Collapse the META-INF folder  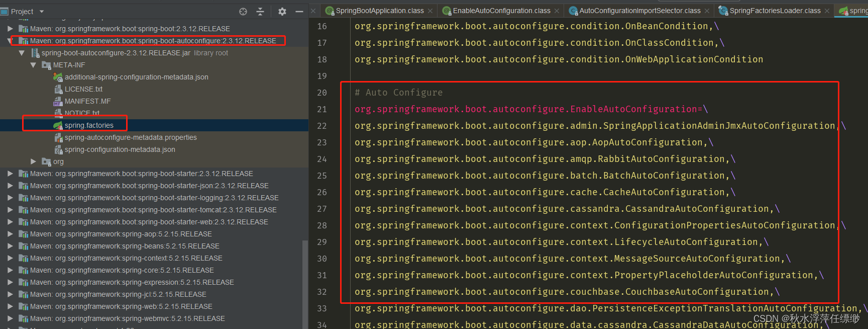tap(33, 65)
